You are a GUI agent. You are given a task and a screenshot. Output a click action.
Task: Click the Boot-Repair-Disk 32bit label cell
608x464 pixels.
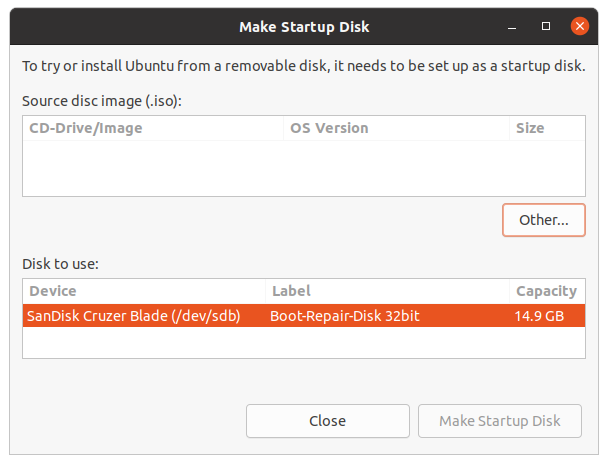point(343,316)
